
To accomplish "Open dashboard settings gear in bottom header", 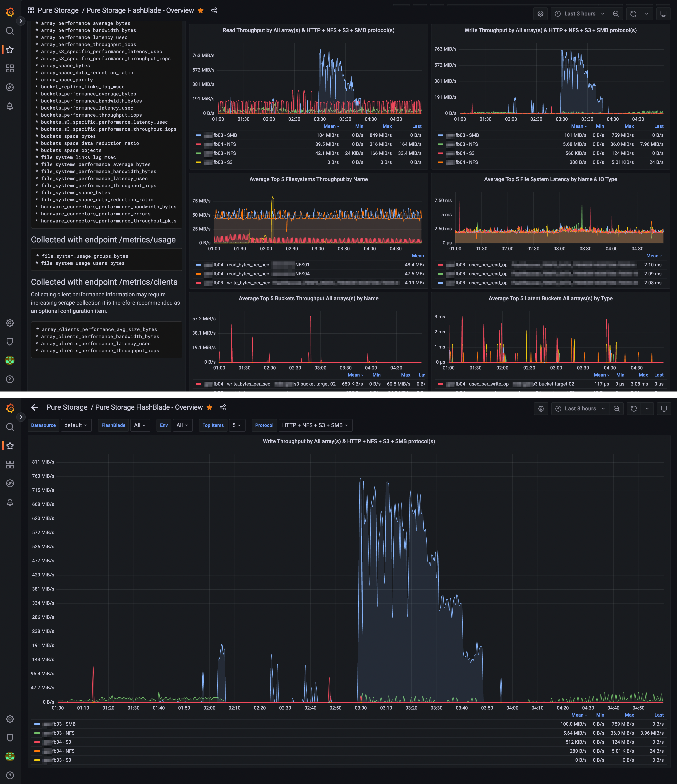I will (x=541, y=409).
